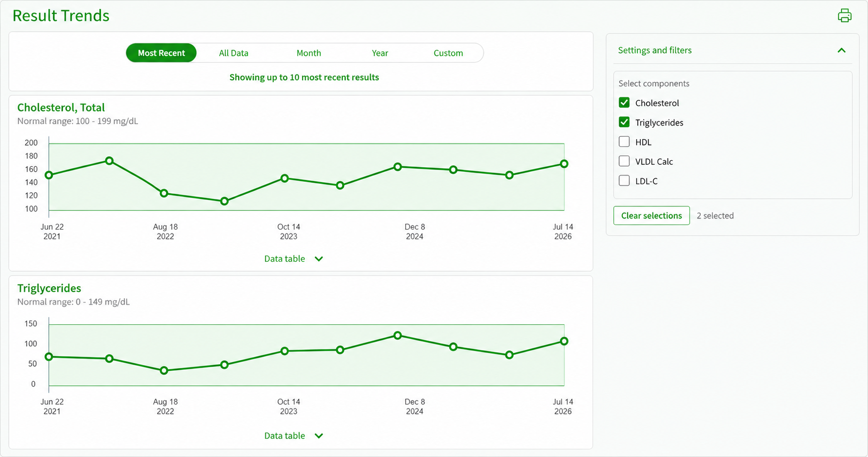Expand the Triglycerides Data table
Image resolution: width=868 pixels, height=457 pixels.
click(294, 435)
